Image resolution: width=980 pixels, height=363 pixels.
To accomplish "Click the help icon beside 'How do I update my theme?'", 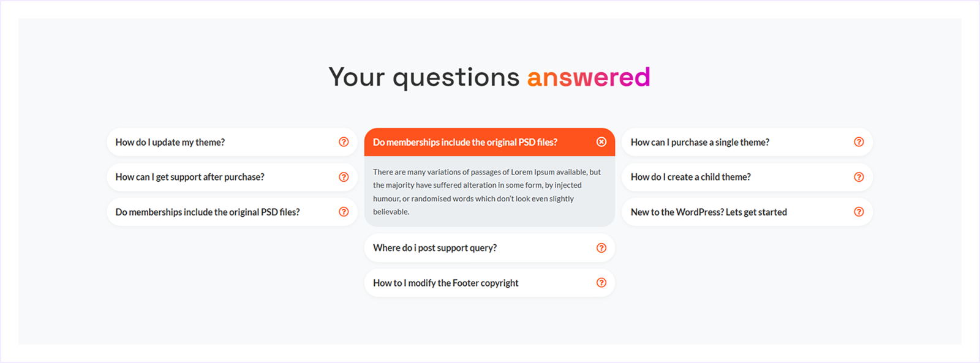I will [x=344, y=141].
